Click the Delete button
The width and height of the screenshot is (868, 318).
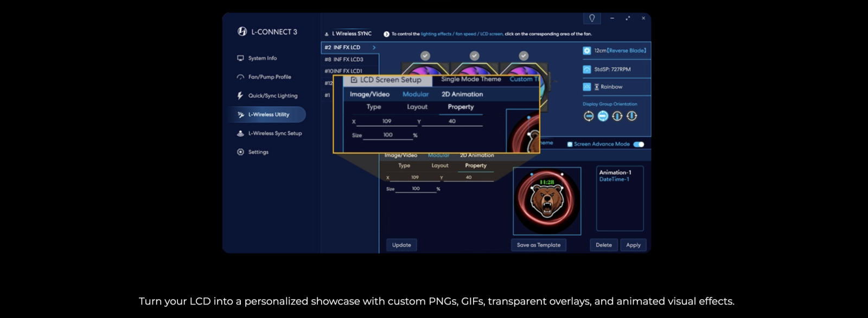click(604, 245)
